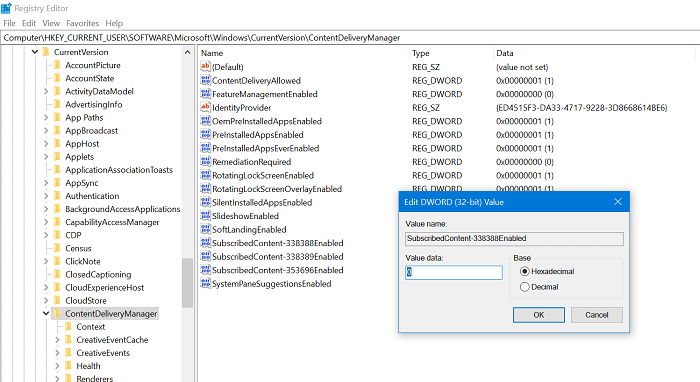Viewport: 700px width, 382px height.
Task: Click the RotatingLockScreenEnabled DWORD icon
Action: pos(205,175)
